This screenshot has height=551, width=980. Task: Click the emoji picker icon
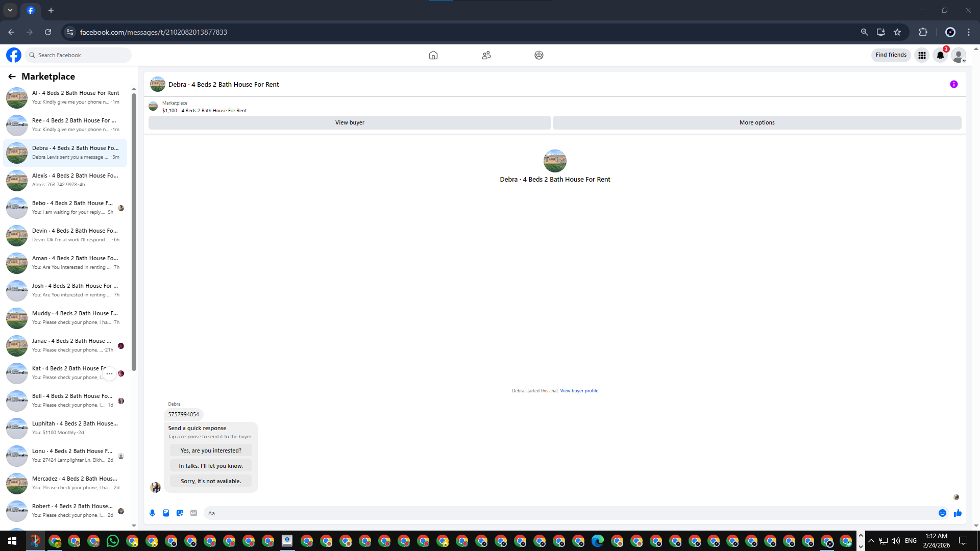[x=942, y=513]
